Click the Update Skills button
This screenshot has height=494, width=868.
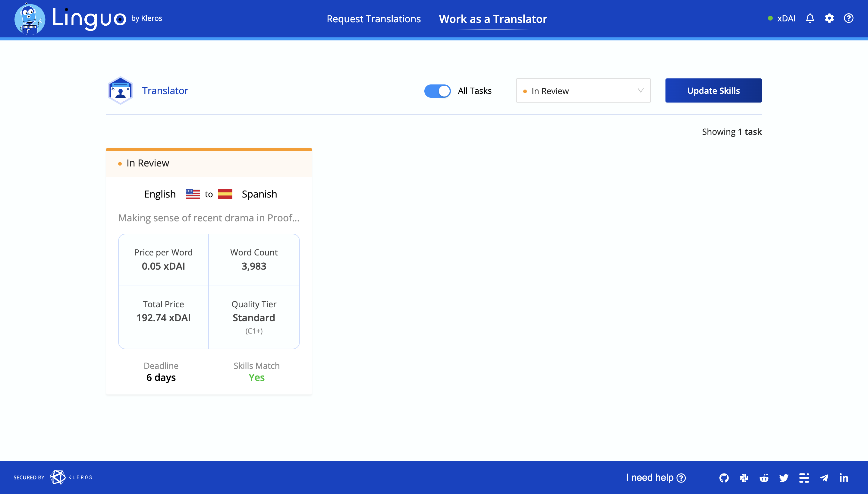point(713,90)
